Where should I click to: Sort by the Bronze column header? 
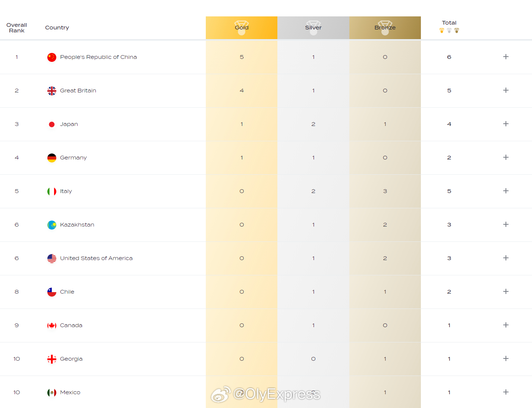(385, 28)
